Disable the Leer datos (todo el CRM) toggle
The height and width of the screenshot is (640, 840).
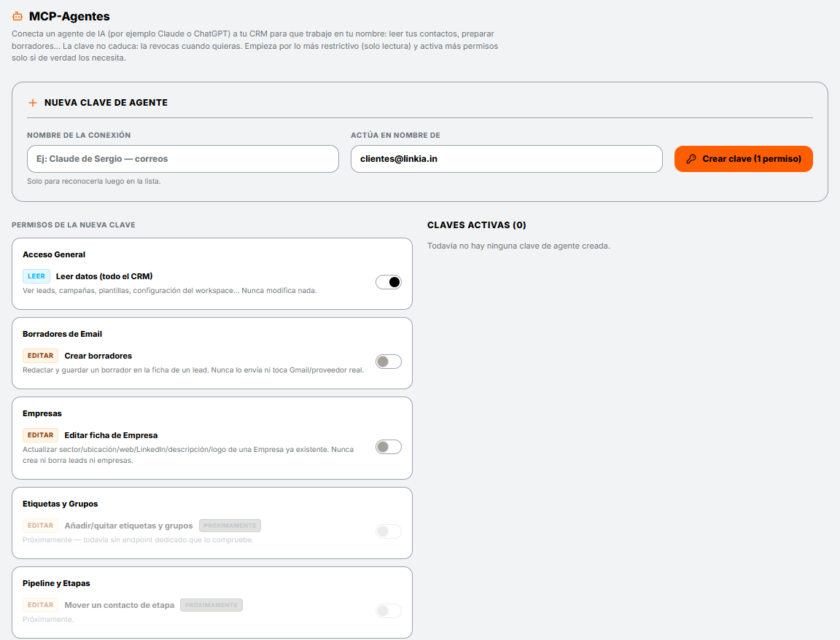click(x=389, y=282)
